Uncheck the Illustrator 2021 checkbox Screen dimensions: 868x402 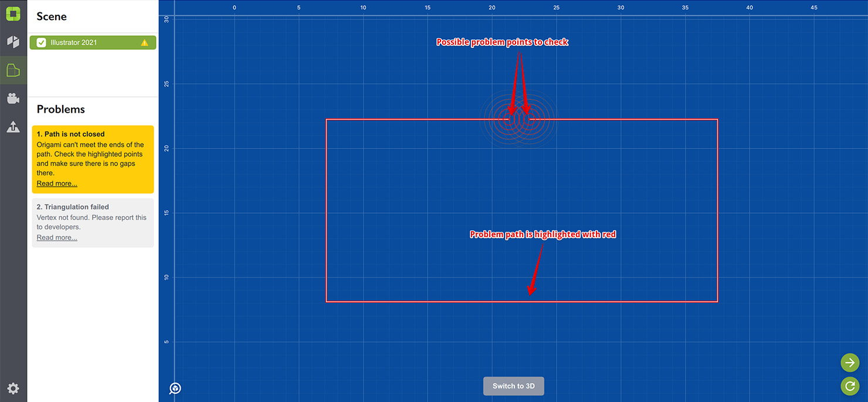(x=42, y=43)
